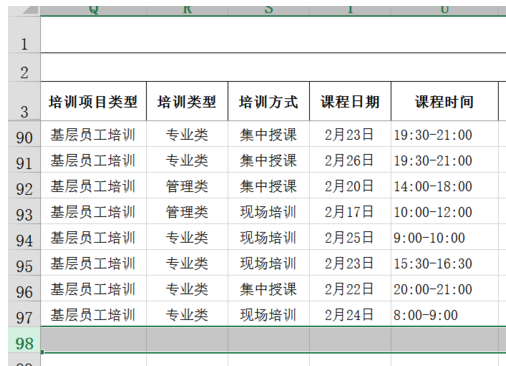This screenshot has width=506, height=366.
Task: Select row header 2
Action: click(24, 68)
